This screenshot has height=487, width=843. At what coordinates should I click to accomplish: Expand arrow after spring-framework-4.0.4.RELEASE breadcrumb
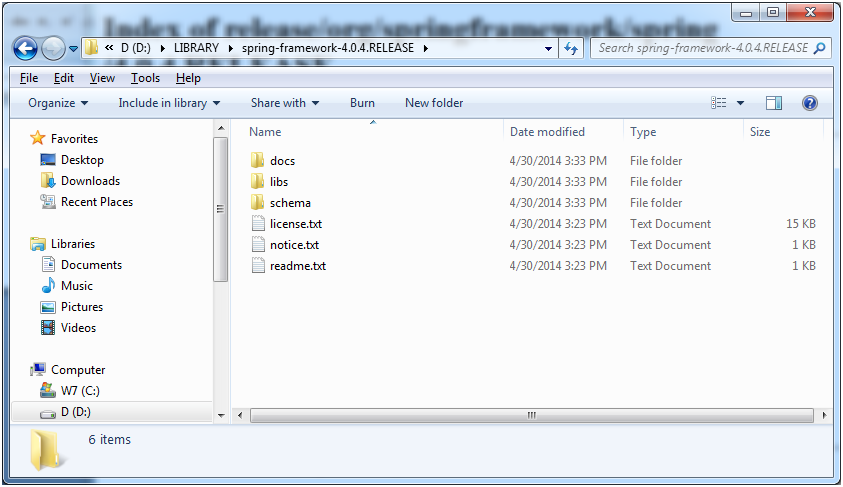425,48
